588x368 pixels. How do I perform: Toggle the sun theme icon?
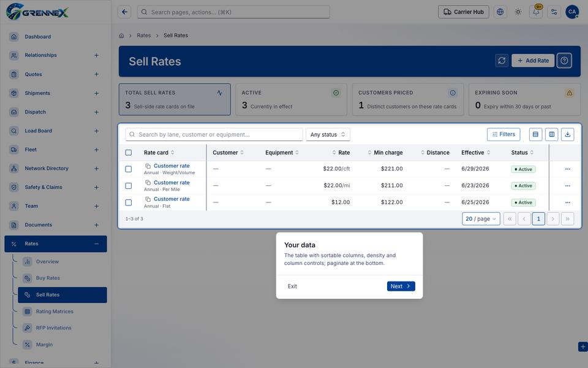tap(518, 12)
